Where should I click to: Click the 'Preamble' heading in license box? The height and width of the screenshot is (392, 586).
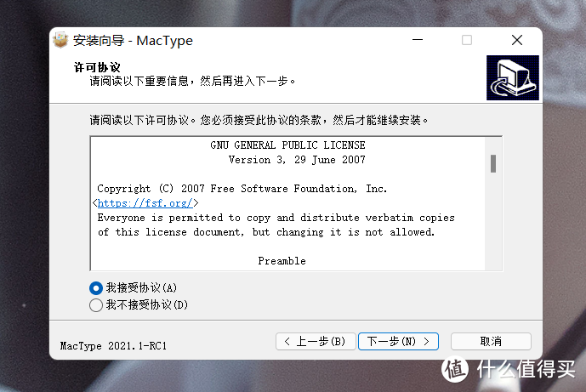282,261
